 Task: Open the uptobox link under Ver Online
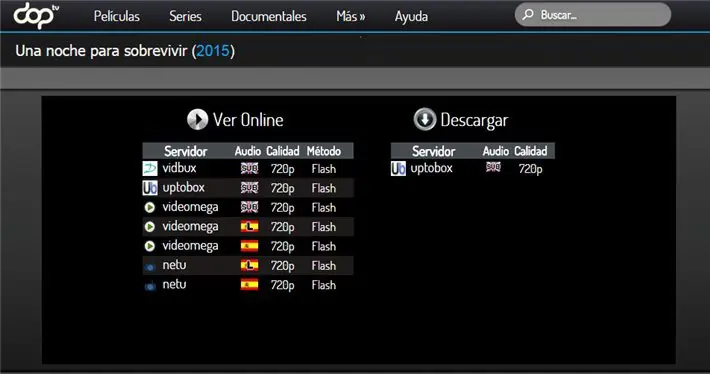183,187
